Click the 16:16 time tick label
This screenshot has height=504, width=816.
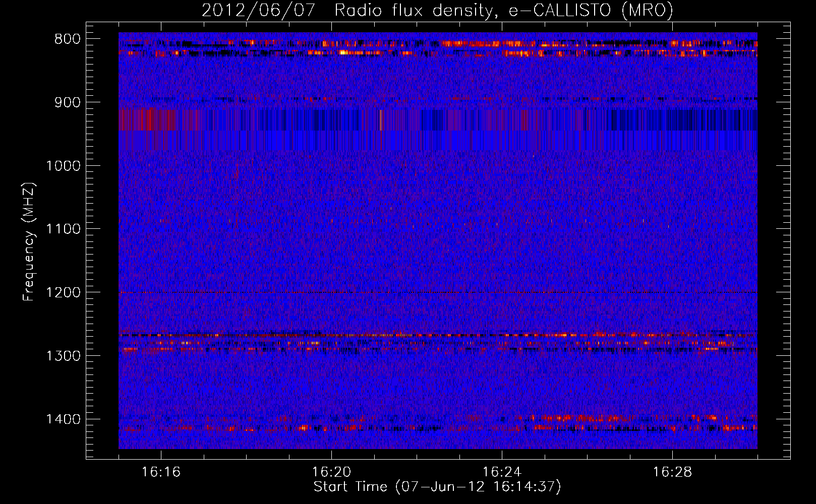tap(161, 472)
